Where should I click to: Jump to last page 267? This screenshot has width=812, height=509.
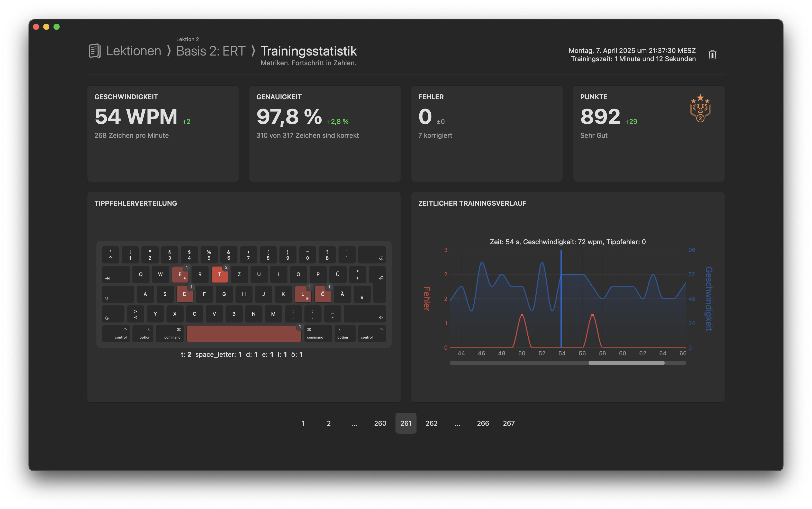pos(508,423)
